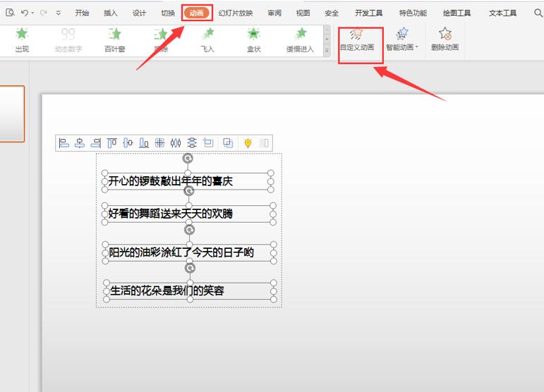Click the undo arrow in quick access bar
This screenshot has height=392, width=544.
24,13
